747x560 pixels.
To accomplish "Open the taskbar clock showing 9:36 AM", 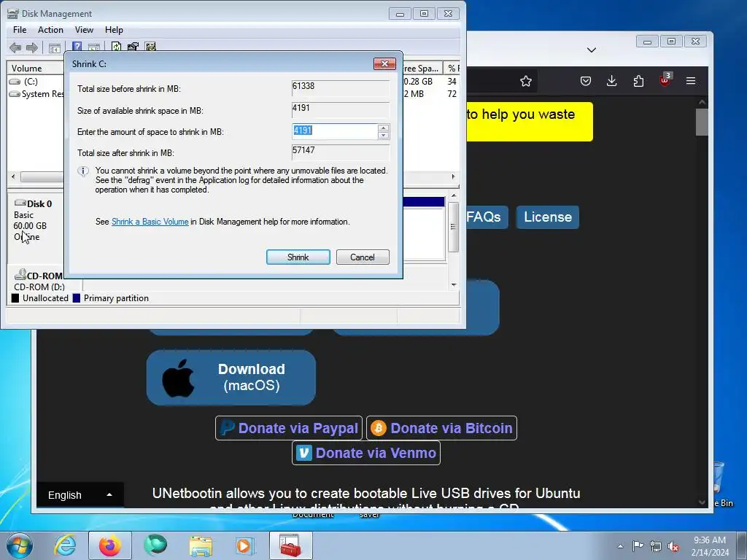I will (710, 546).
